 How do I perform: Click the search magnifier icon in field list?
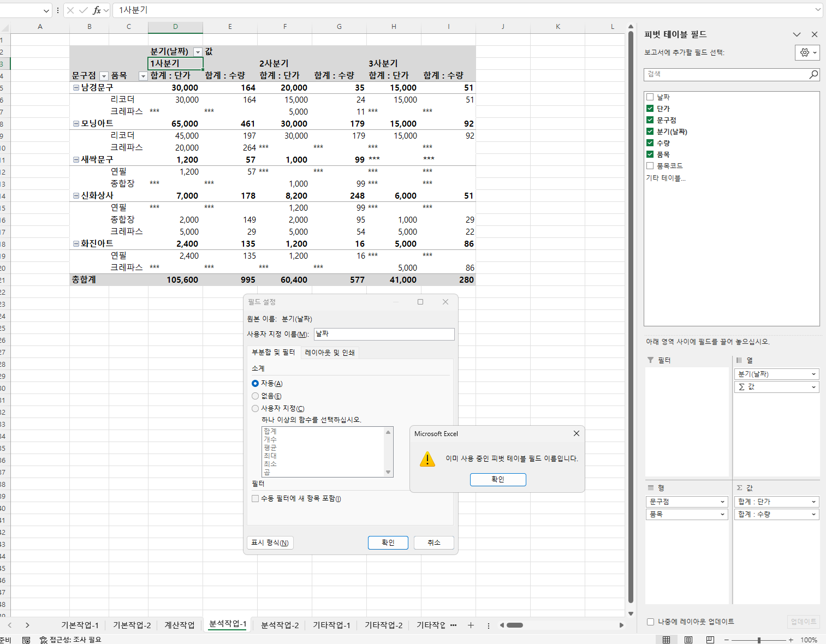[813, 74]
